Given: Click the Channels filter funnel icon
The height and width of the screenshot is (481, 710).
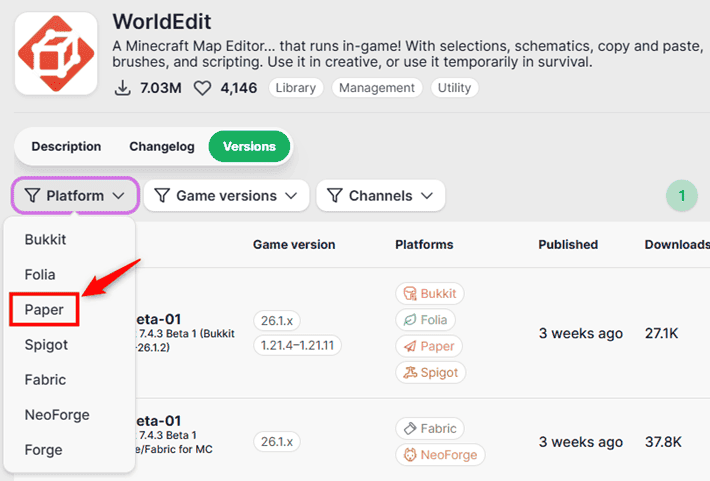Looking at the screenshot, I should (x=335, y=196).
